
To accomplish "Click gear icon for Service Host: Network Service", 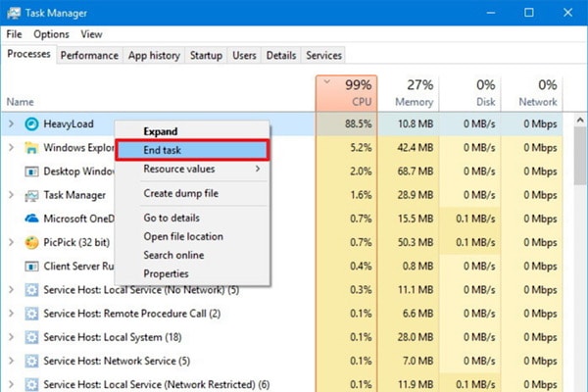I will coord(31,361).
